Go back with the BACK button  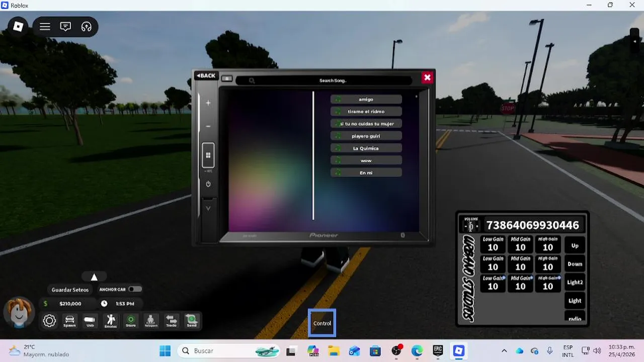[206, 76]
